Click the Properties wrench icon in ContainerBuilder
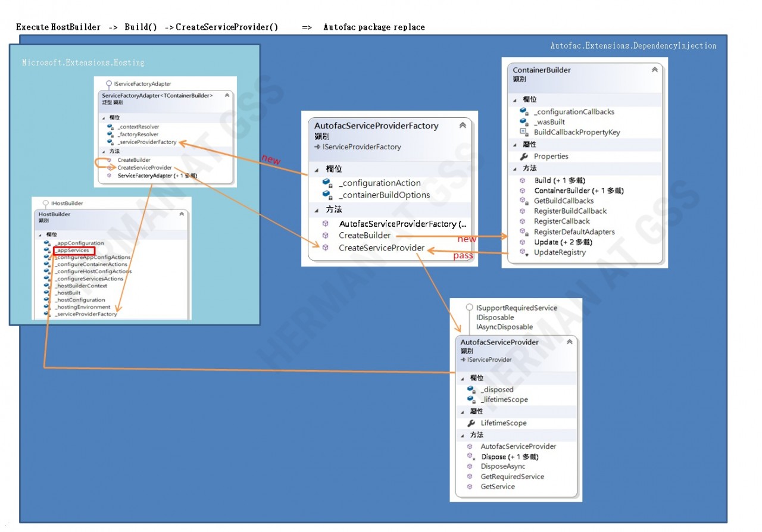The width and height of the screenshot is (762, 532). 524,157
